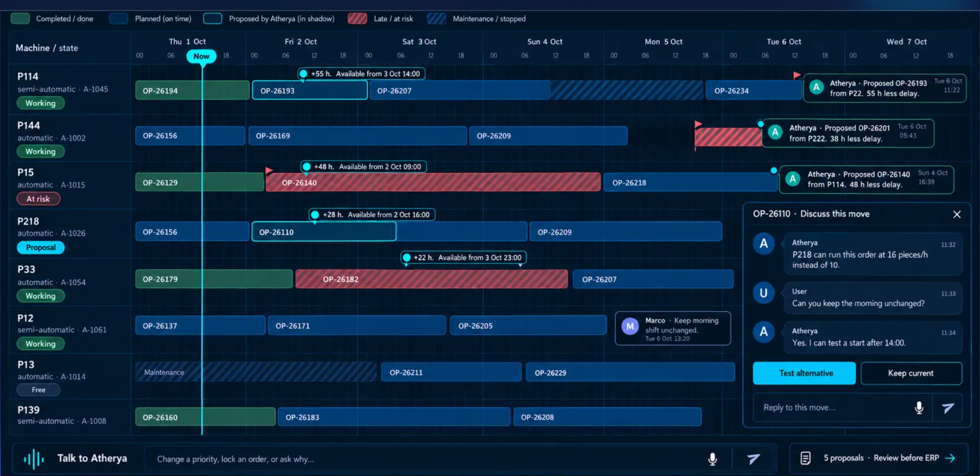Select the Sat 3 Oct date header
This screenshot has height=476, width=980.
419,42
